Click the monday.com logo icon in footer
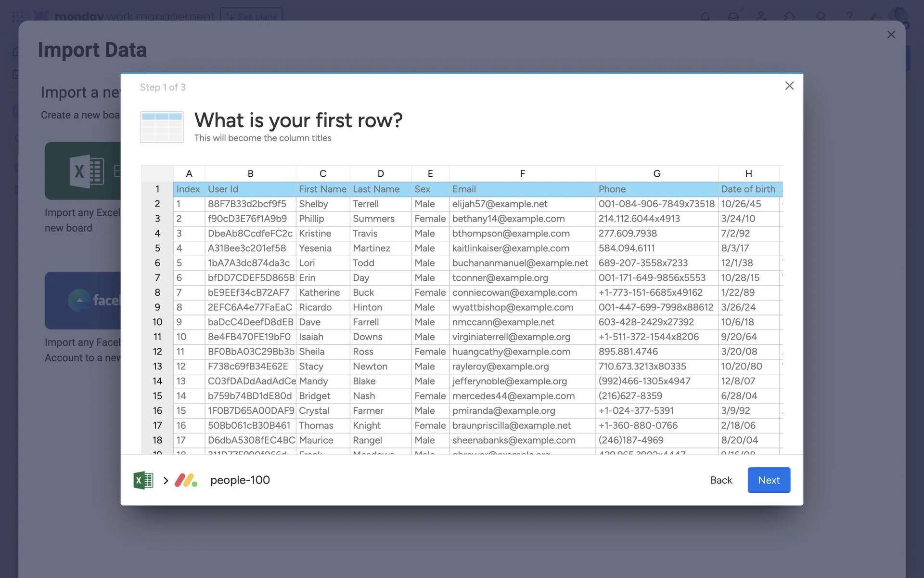Viewport: 924px width, 578px height. (186, 480)
